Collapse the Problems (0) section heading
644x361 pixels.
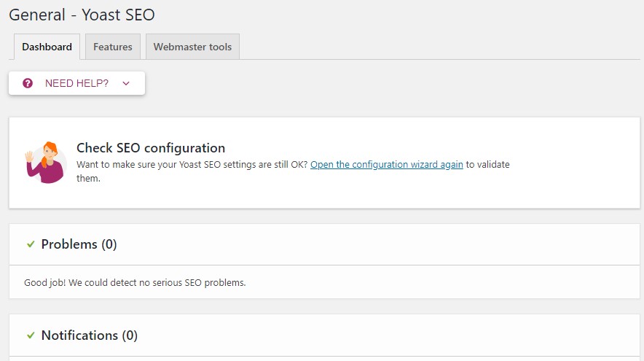coord(79,244)
